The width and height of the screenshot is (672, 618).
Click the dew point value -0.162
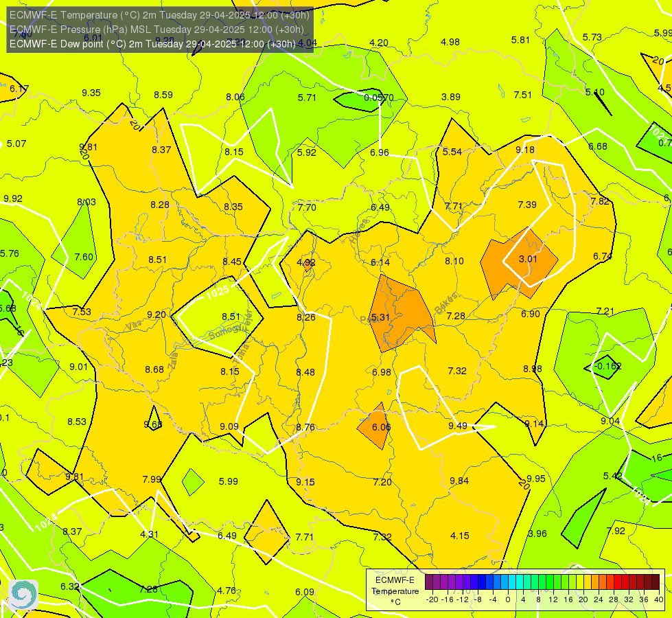pyautogui.click(x=607, y=366)
